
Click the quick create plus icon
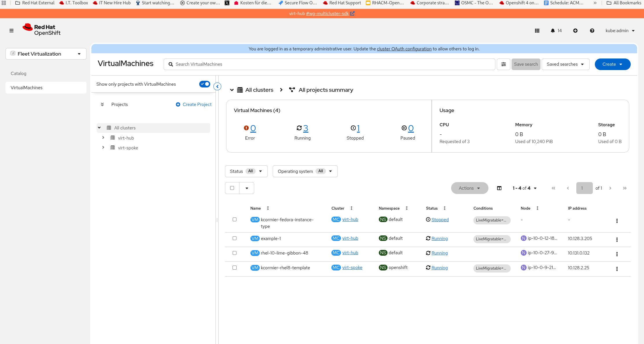[575, 31]
